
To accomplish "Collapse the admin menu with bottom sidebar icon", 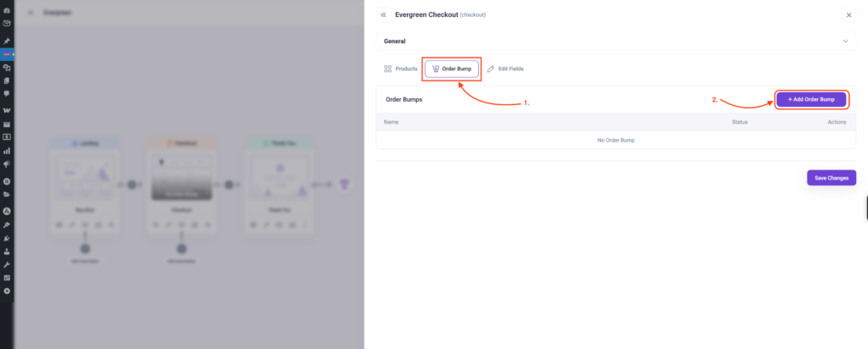I will coord(7,291).
